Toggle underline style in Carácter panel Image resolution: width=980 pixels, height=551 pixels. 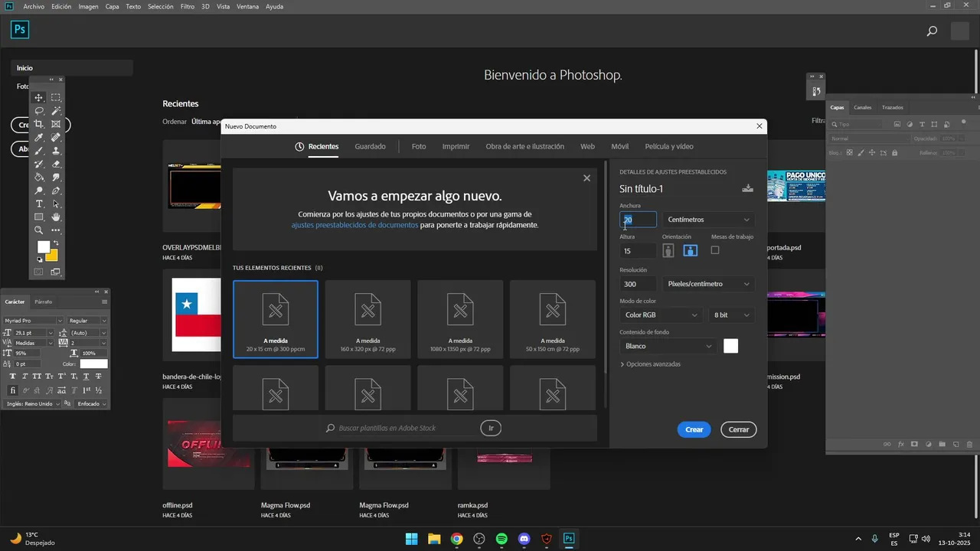86,377
